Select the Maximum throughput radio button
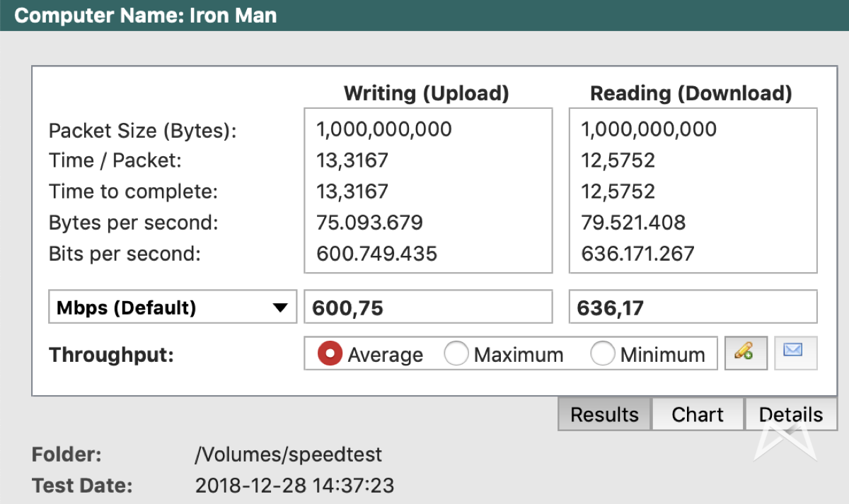The width and height of the screenshot is (849, 504). [456, 353]
